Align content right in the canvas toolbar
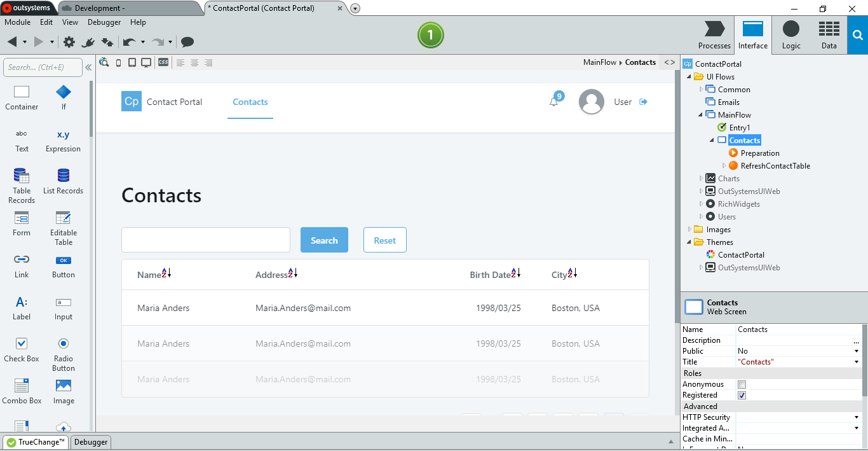The image size is (868, 451). pos(208,62)
